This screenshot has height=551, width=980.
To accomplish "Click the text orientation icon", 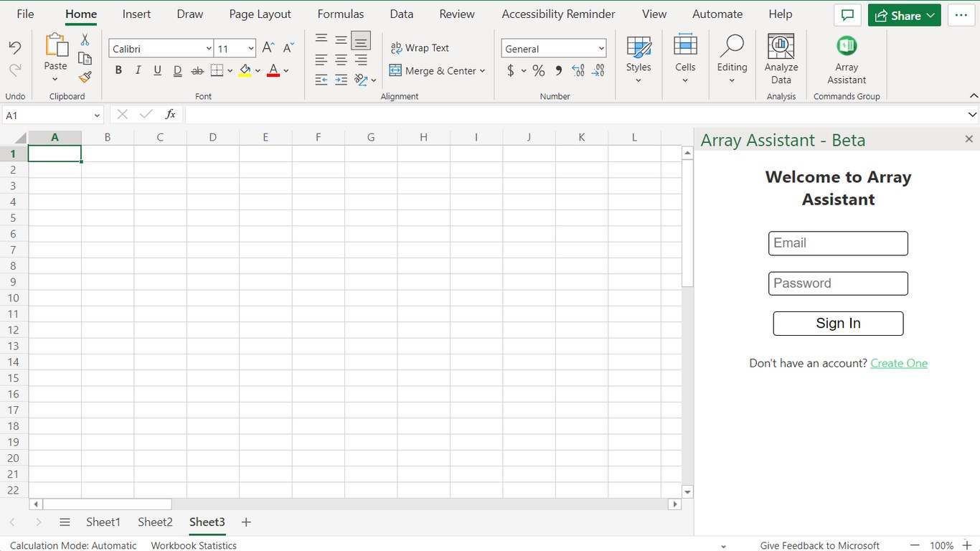I will click(360, 80).
